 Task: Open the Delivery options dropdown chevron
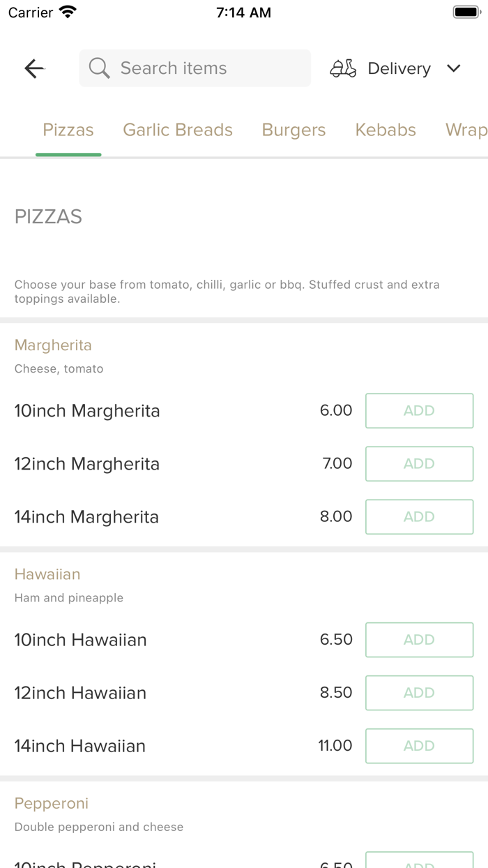[x=453, y=68]
